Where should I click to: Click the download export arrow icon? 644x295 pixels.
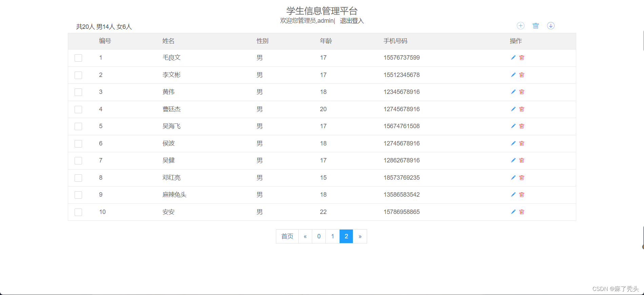(x=551, y=26)
